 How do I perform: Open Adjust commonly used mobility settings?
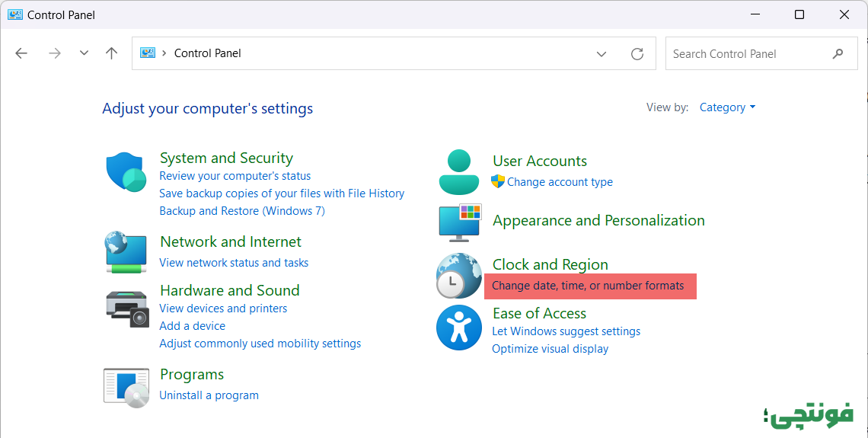click(260, 344)
